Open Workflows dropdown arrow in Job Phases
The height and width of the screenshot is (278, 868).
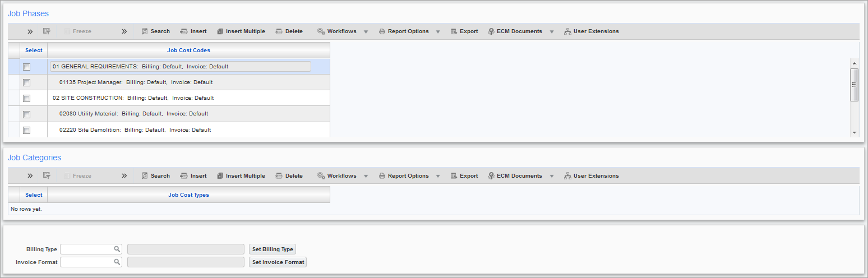(x=366, y=32)
